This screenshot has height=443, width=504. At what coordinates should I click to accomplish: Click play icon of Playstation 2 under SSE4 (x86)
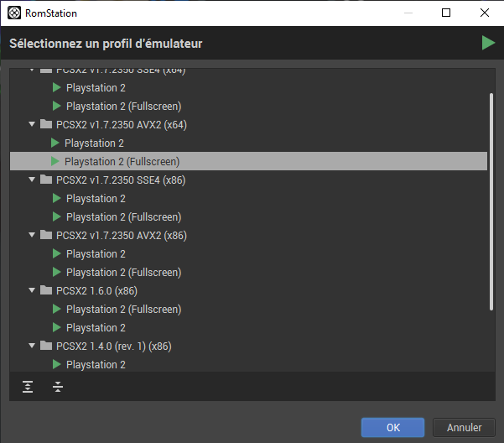click(x=57, y=198)
